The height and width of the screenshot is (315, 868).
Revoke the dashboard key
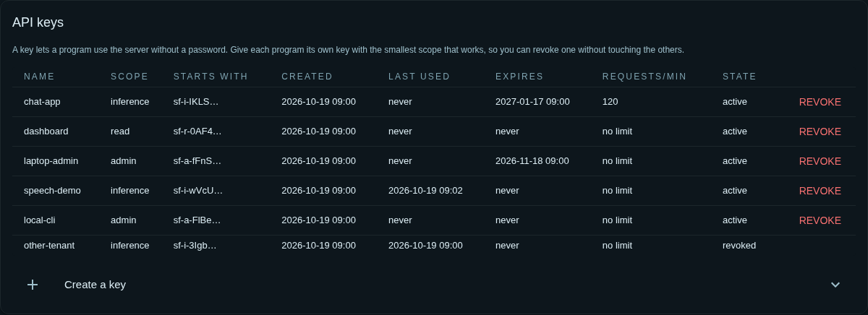coord(820,131)
